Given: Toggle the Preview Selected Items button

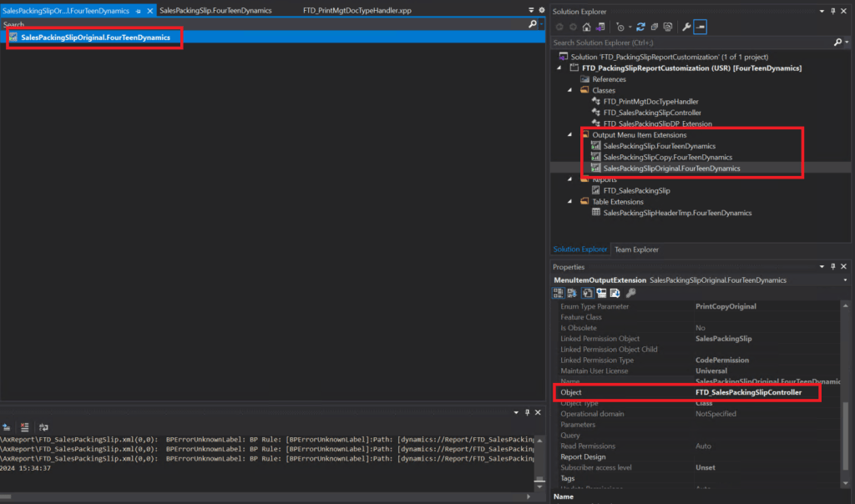Looking at the screenshot, I should pos(700,27).
